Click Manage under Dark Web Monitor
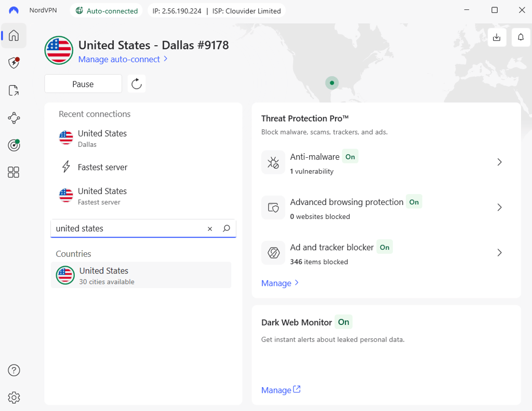532x411 pixels. click(281, 390)
